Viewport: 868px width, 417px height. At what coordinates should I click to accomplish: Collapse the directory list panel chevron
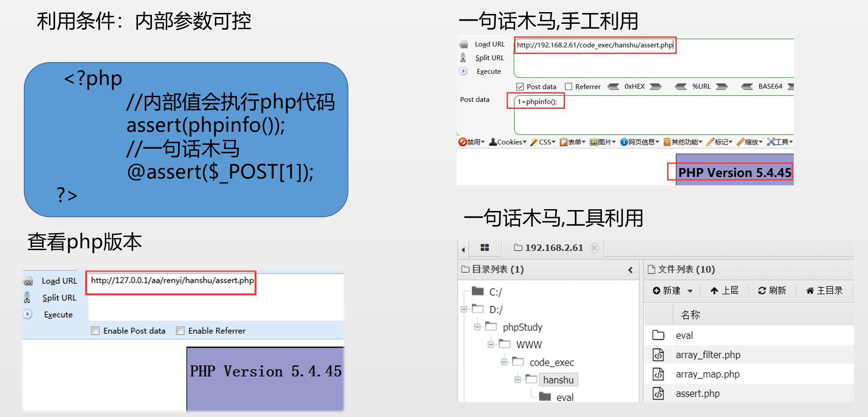point(630,270)
